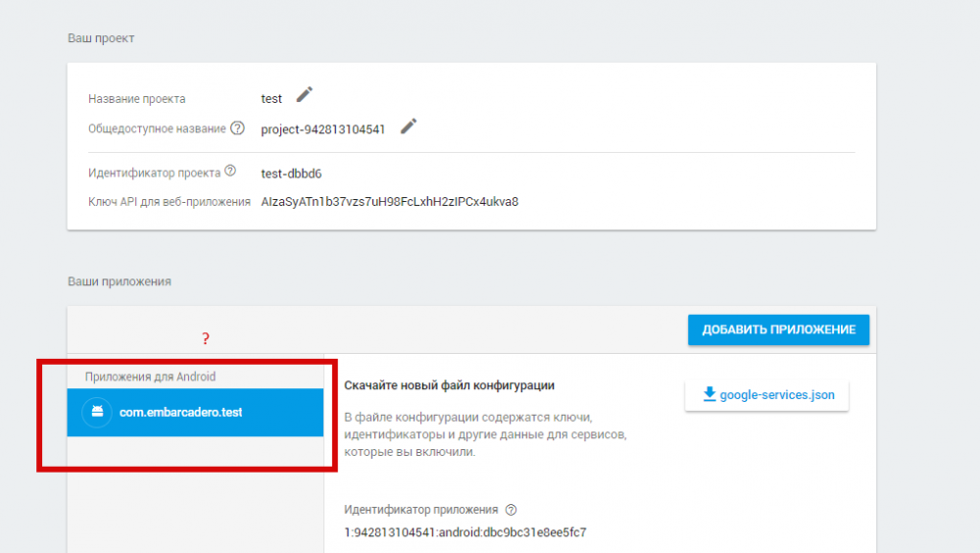Image resolution: width=980 pixels, height=553 pixels.
Task: Click the Приложения для Android header
Action: 150,377
